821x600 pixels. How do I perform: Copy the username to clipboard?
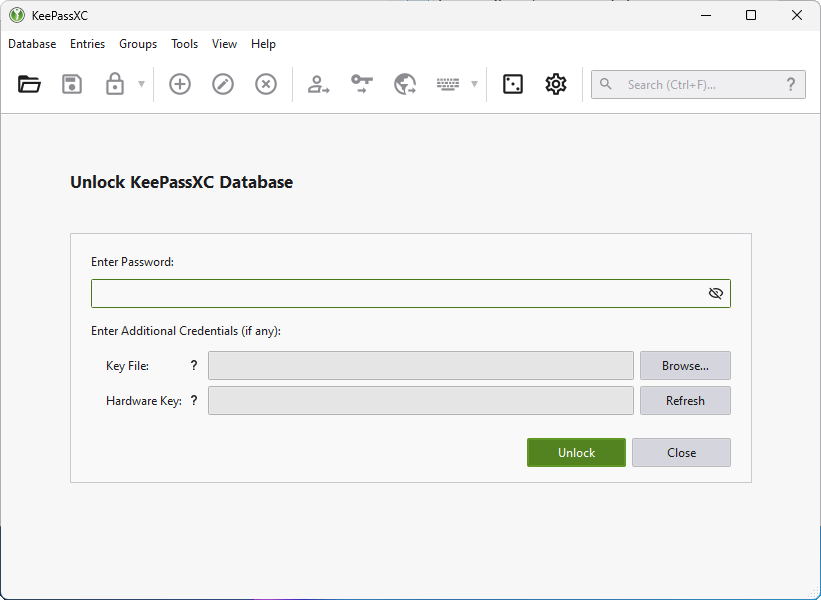tap(318, 84)
